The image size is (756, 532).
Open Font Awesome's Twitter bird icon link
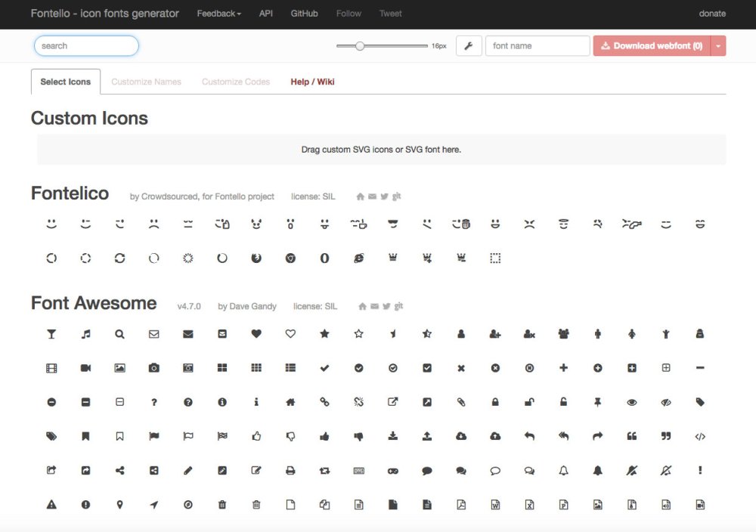point(386,306)
